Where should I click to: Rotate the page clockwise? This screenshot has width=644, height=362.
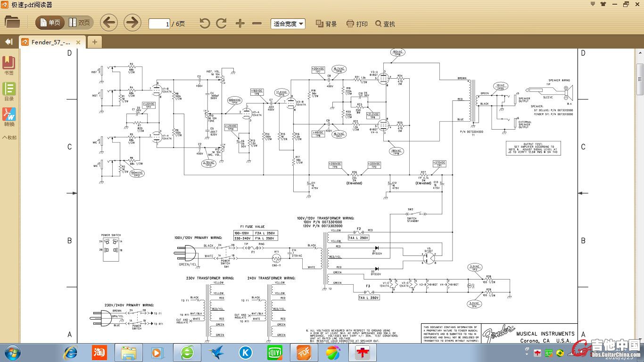click(221, 23)
